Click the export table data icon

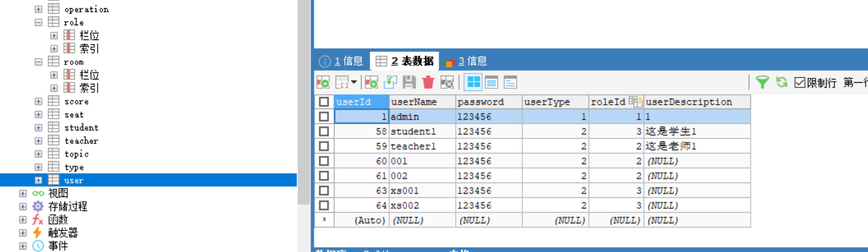coord(323,82)
